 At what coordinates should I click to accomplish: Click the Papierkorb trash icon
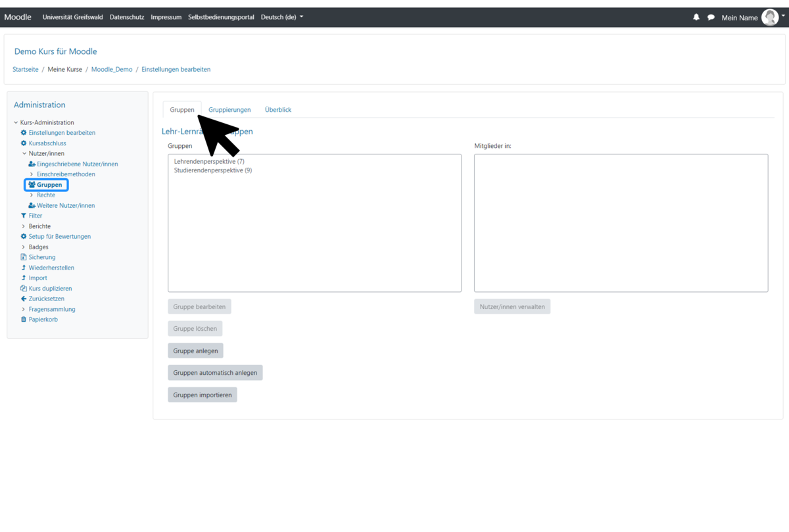pos(24,320)
